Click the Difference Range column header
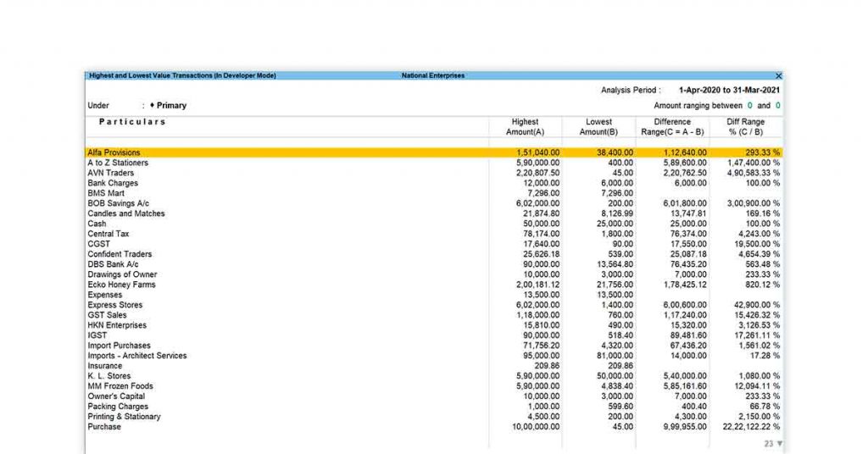868x454 pixels. 672,127
